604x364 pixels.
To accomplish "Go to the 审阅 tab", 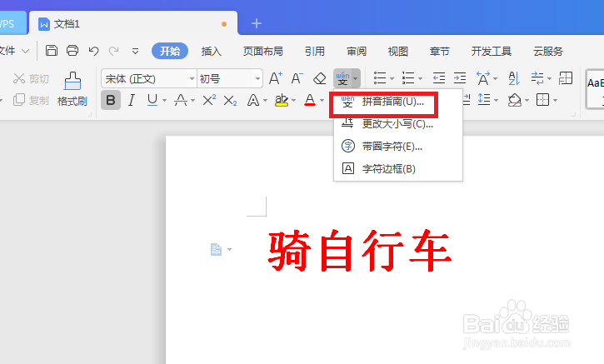I will coord(357,51).
